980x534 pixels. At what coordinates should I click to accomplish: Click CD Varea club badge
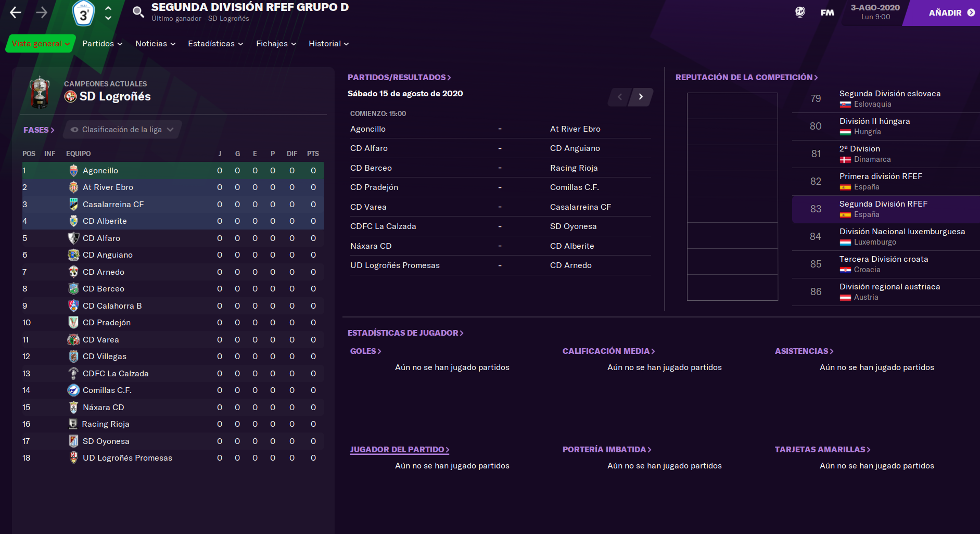pyautogui.click(x=73, y=339)
